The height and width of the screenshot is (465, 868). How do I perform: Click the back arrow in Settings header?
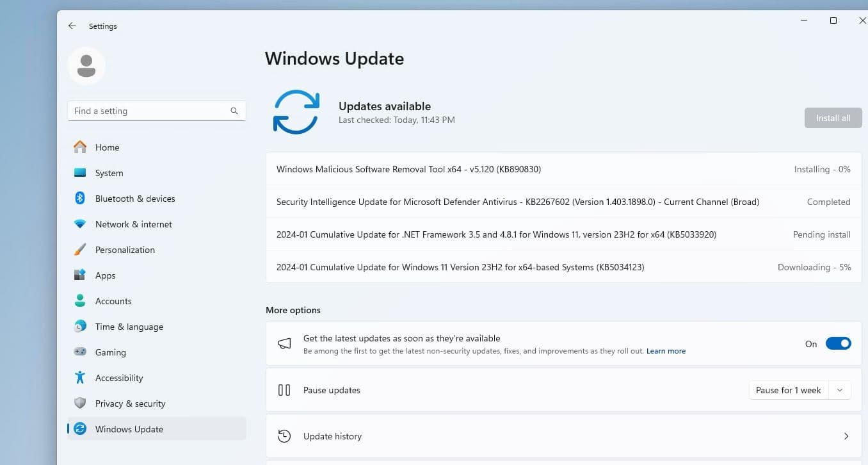click(72, 26)
